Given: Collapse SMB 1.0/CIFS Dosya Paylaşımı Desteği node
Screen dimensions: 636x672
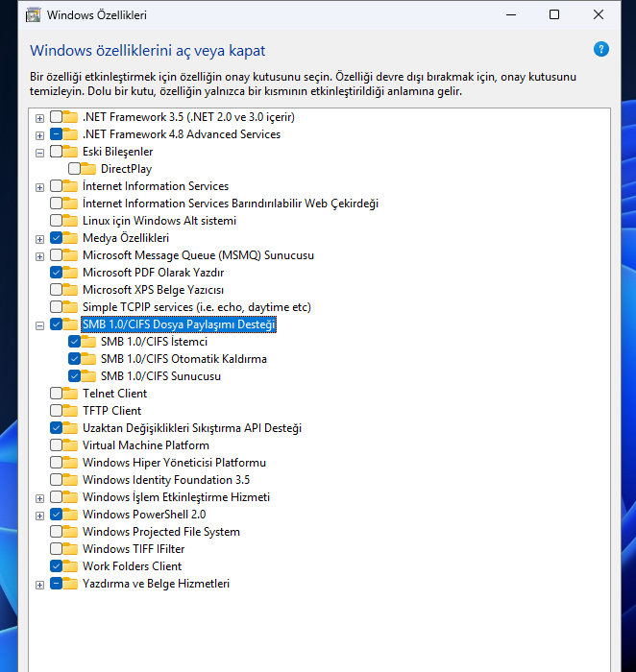Looking at the screenshot, I should 40,325.
